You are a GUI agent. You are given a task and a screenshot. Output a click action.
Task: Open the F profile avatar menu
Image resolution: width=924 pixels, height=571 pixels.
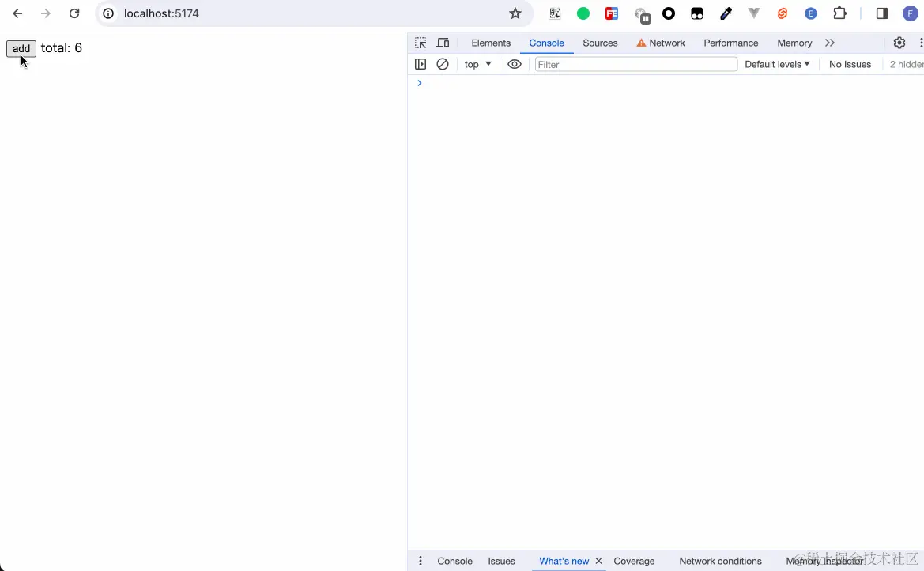[x=911, y=13]
